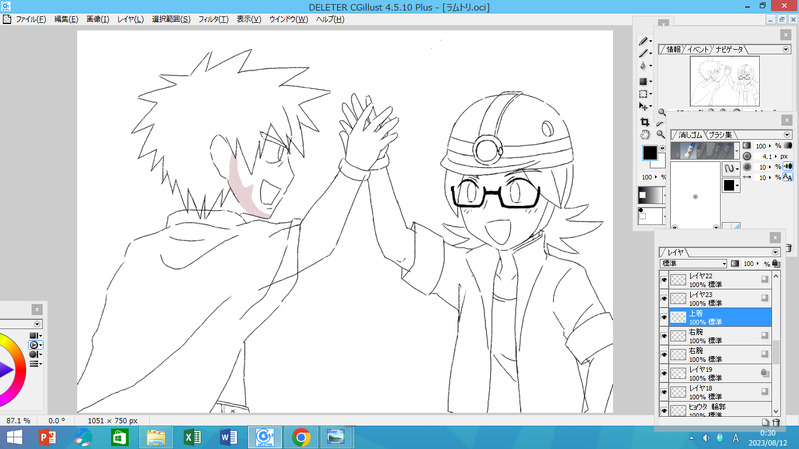Select the hand pan tool
The image size is (799, 449).
coord(645,135)
